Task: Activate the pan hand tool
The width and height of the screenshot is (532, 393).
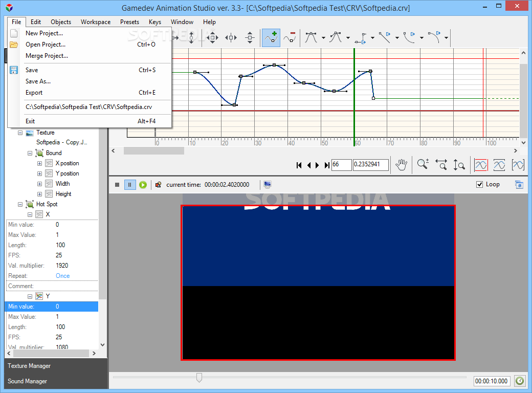Action: coord(402,165)
